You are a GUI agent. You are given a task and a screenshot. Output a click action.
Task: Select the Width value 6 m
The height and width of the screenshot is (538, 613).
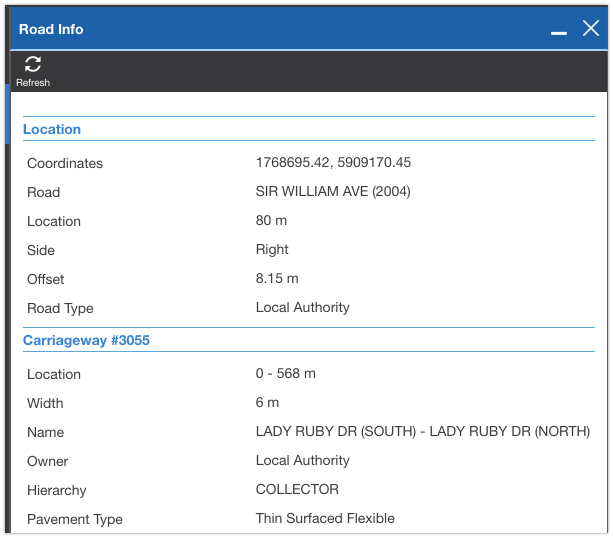pos(267,402)
